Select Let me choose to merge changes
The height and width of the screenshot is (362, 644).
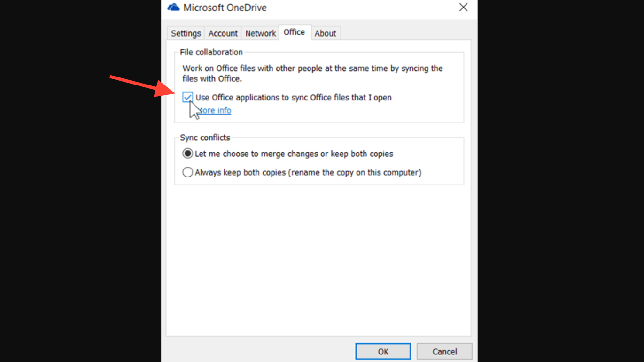[x=187, y=154]
